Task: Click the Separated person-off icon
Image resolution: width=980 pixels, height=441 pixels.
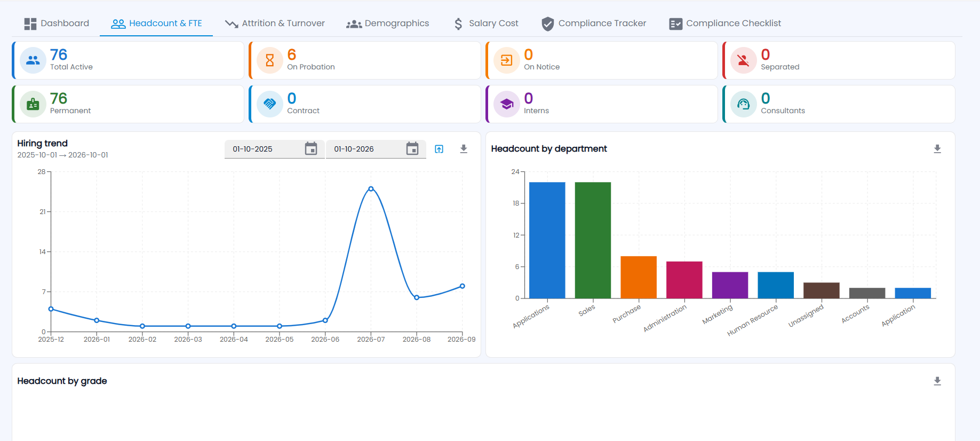Action: [744, 60]
